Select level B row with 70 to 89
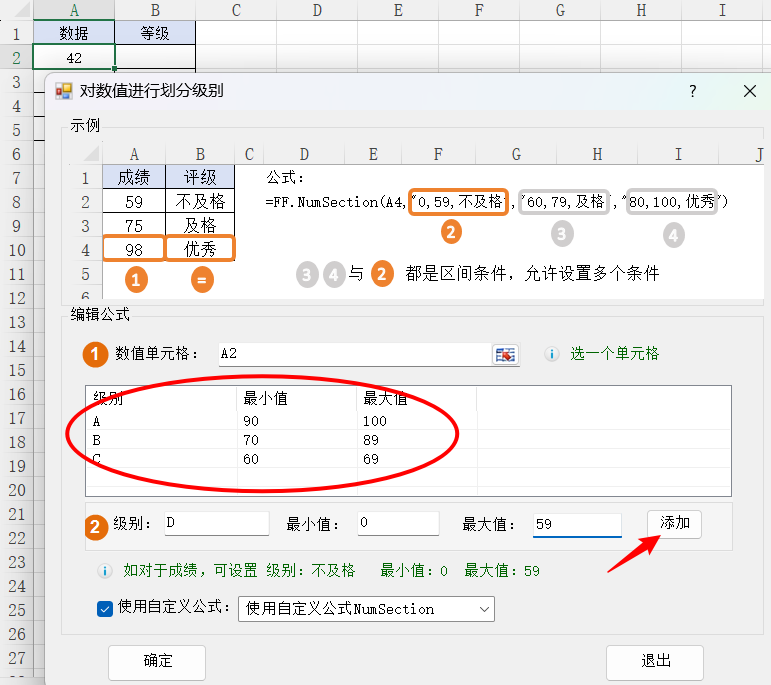The width and height of the screenshot is (771, 685). tap(160, 439)
